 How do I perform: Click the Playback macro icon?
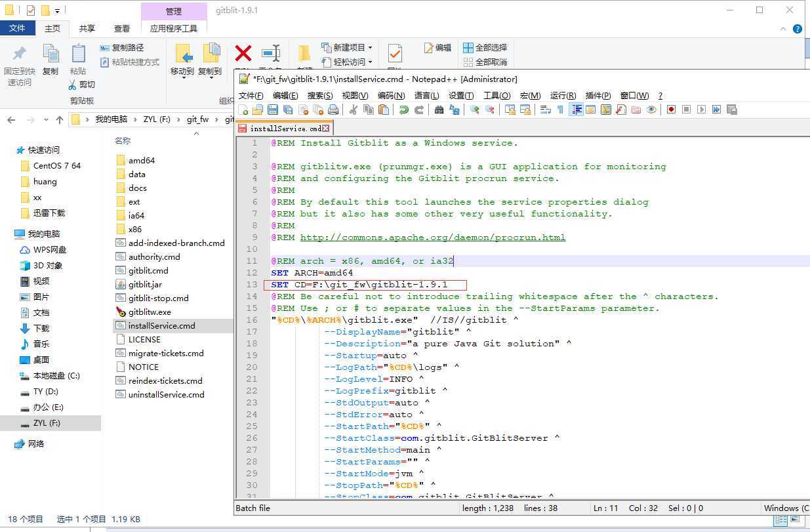click(701, 110)
